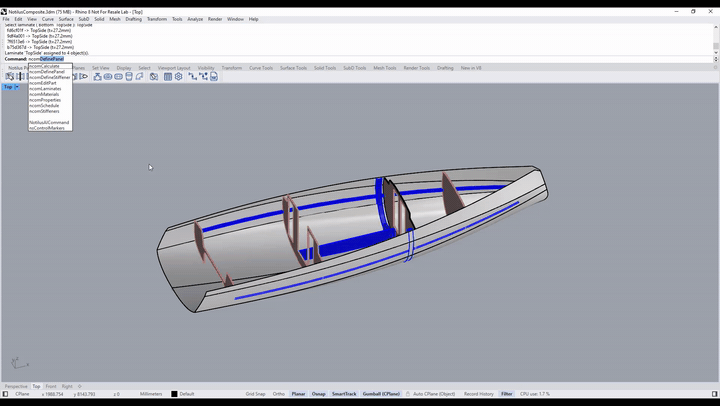Choose ncomStiffeners from autocomplete list
Image resolution: width=720 pixels, height=406 pixels.
click(50, 111)
